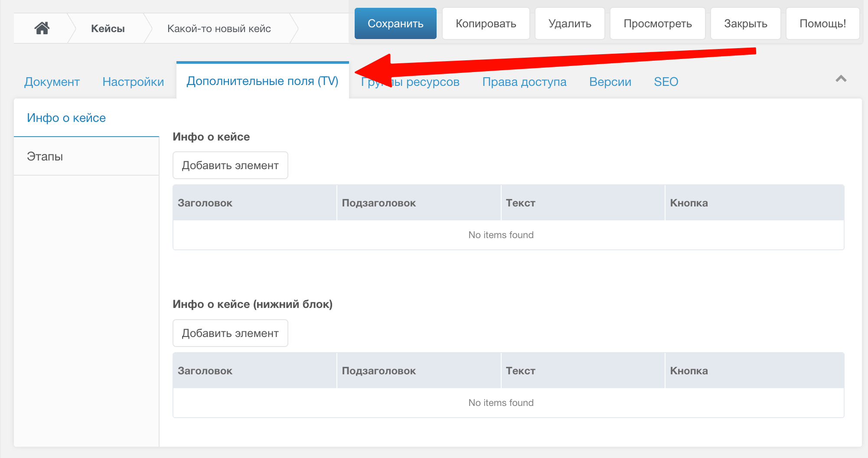
Task: Open the Кейсы breadcrumb link
Action: [x=108, y=29]
